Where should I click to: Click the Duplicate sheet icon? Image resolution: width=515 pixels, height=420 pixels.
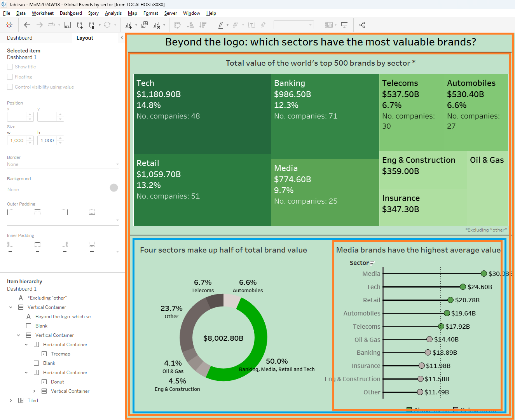click(144, 25)
